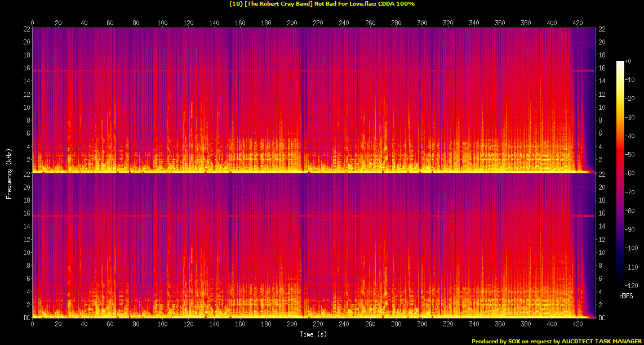This screenshot has width=644, height=345.
Task: Click the vertical "Frequency (kHz)" axis label
Action: 9,173
